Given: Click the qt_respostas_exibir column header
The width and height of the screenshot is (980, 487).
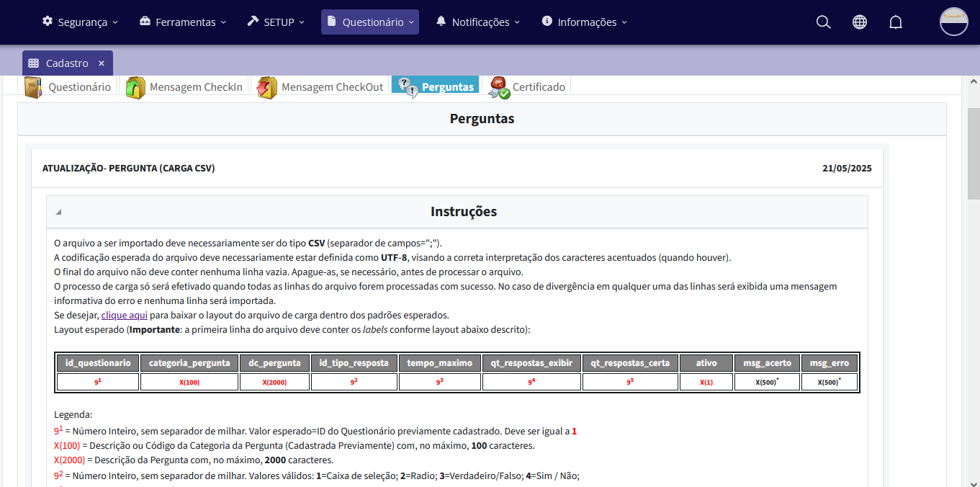Looking at the screenshot, I should (x=531, y=362).
